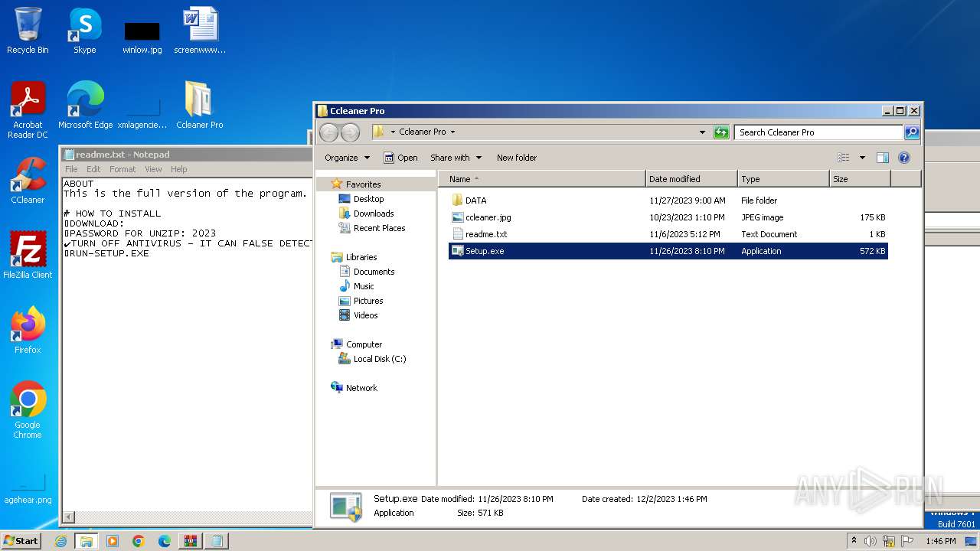The width and height of the screenshot is (980, 551).
Task: Open Explorer help question mark icon
Action: tap(903, 158)
